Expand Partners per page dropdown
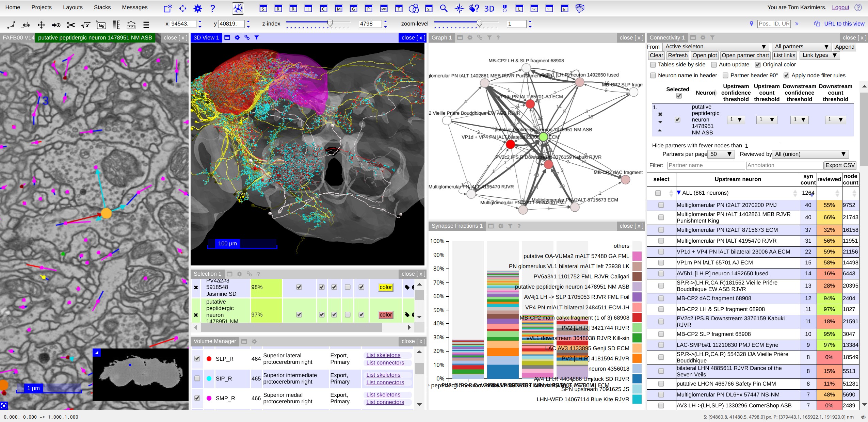Viewport: 868px width, 422px height. click(x=721, y=154)
